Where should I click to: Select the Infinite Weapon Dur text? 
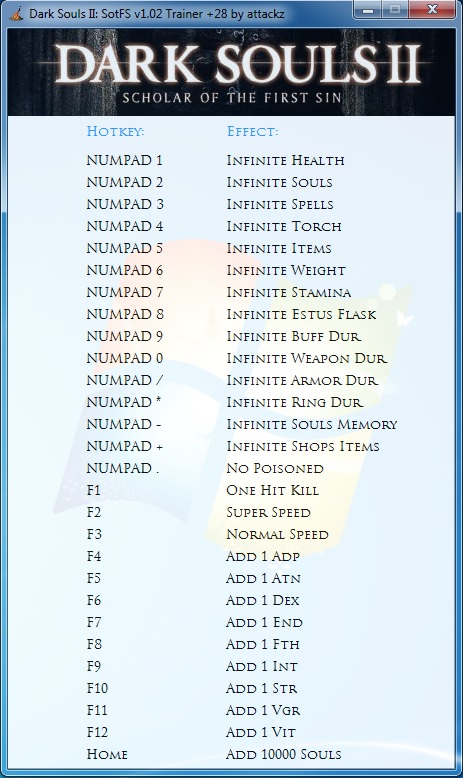click(306, 358)
